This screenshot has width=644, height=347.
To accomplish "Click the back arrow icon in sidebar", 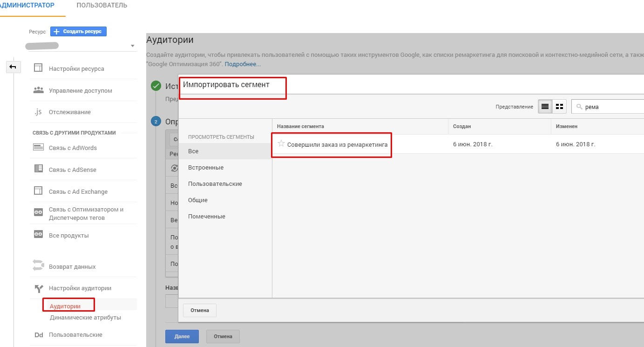I will (x=13, y=68).
